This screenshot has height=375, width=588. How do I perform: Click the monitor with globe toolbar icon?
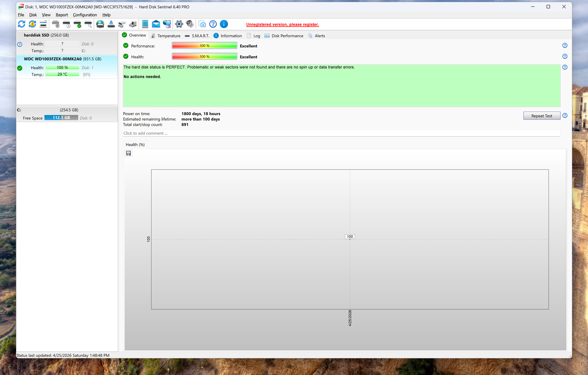(167, 24)
